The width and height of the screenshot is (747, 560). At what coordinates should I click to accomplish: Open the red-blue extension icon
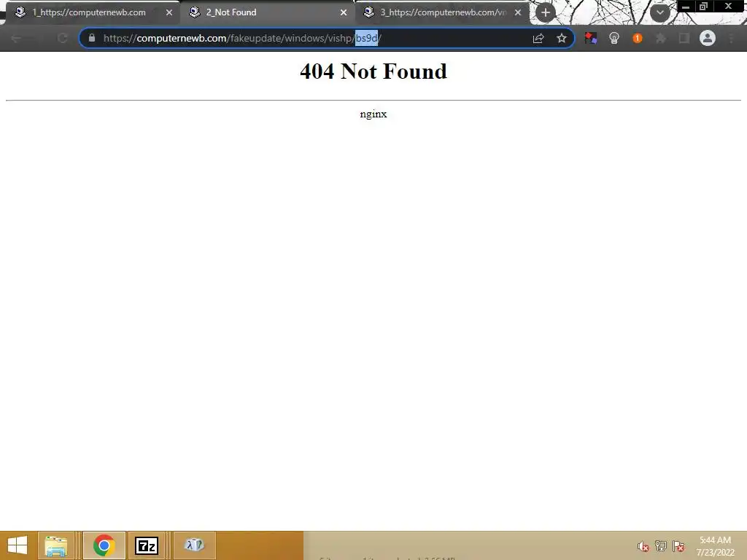[591, 39]
